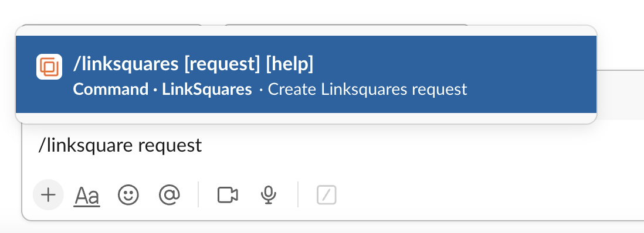This screenshot has height=233, width=644.
Task: Record a video clip with camera icon
Action: [x=228, y=195]
